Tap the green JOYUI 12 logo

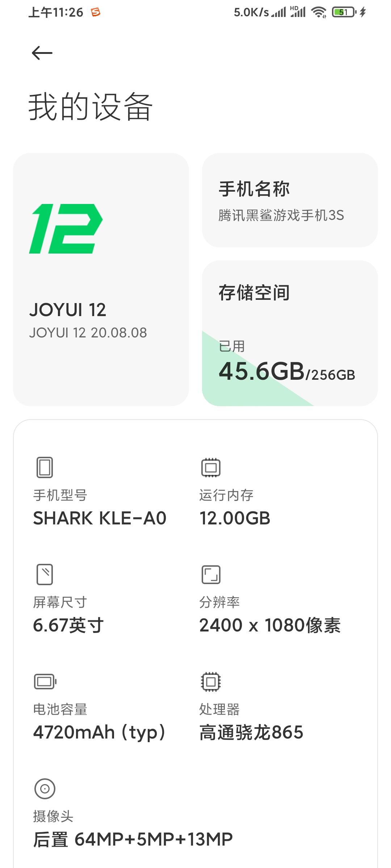tap(66, 229)
